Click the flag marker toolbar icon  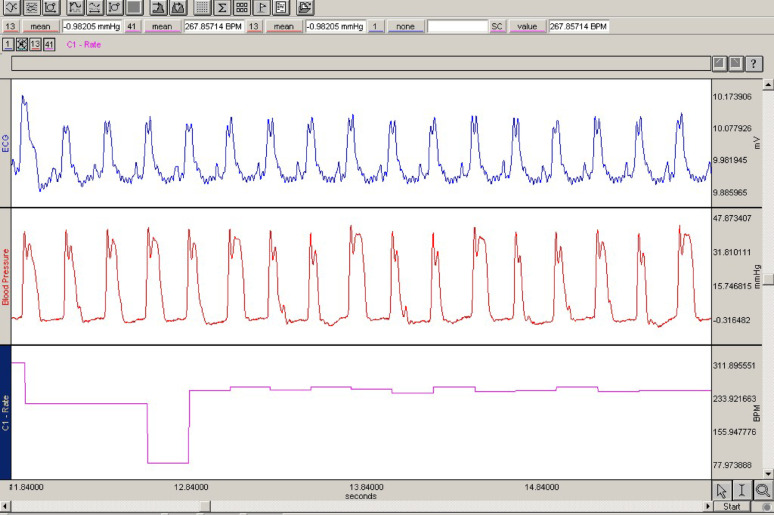pyautogui.click(x=260, y=8)
